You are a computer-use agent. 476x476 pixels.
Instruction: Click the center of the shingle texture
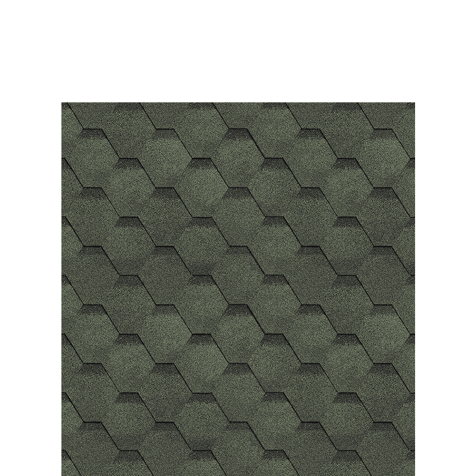point(238,289)
